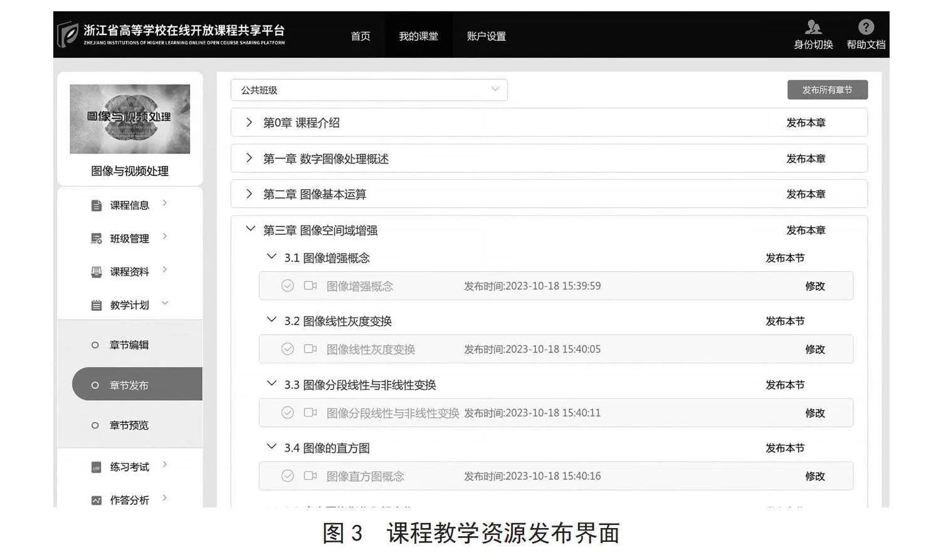This screenshot has height=560, width=936.
Task: Open 章节预览 sidebar item
Action: point(129,425)
